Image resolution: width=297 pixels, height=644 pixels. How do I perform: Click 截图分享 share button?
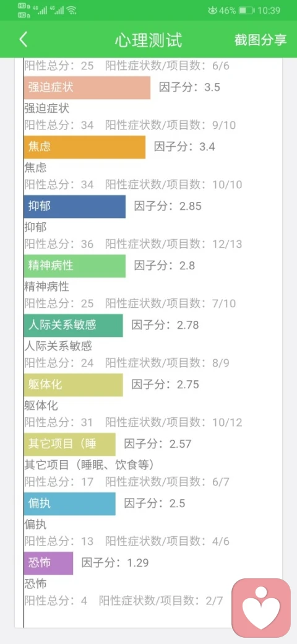pos(260,40)
